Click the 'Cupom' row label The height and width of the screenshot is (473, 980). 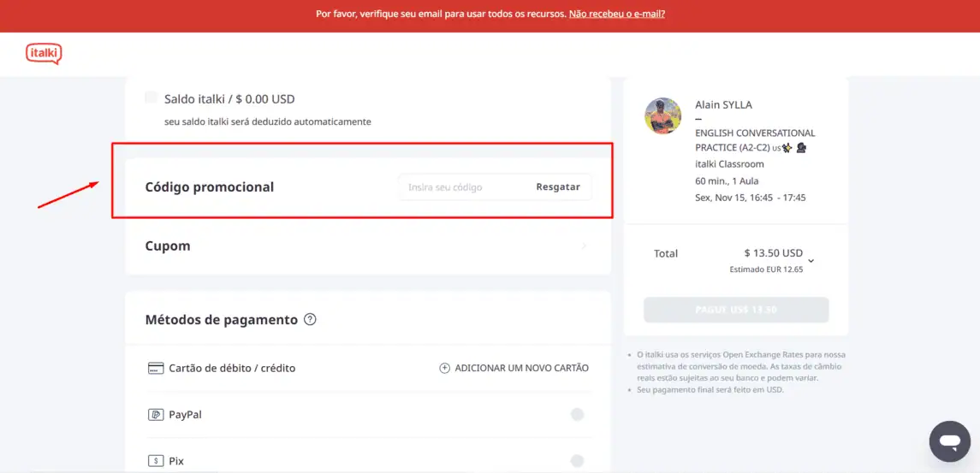point(168,246)
